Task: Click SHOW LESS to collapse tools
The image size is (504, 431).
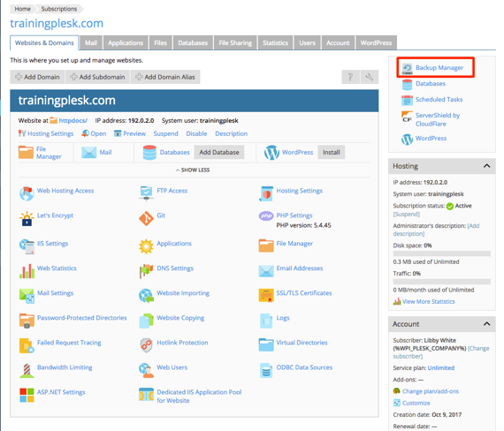Action: coord(193,170)
